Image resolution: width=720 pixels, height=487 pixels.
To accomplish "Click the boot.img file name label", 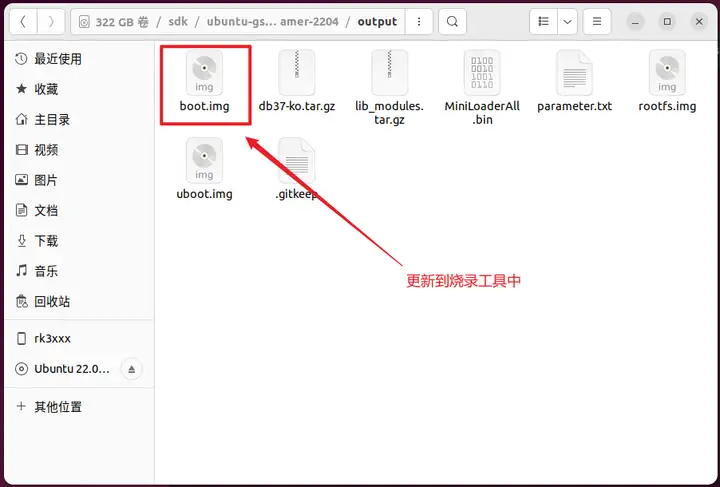I will [204, 106].
